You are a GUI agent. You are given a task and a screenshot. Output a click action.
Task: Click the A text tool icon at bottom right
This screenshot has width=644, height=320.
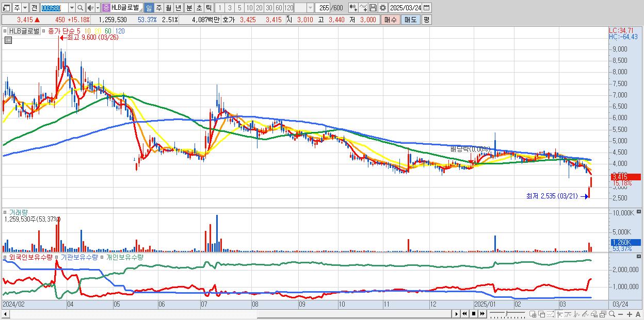tap(638, 314)
